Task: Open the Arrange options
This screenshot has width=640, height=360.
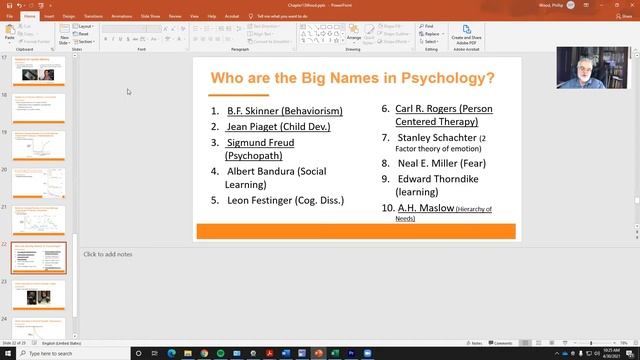Action: coord(354,33)
